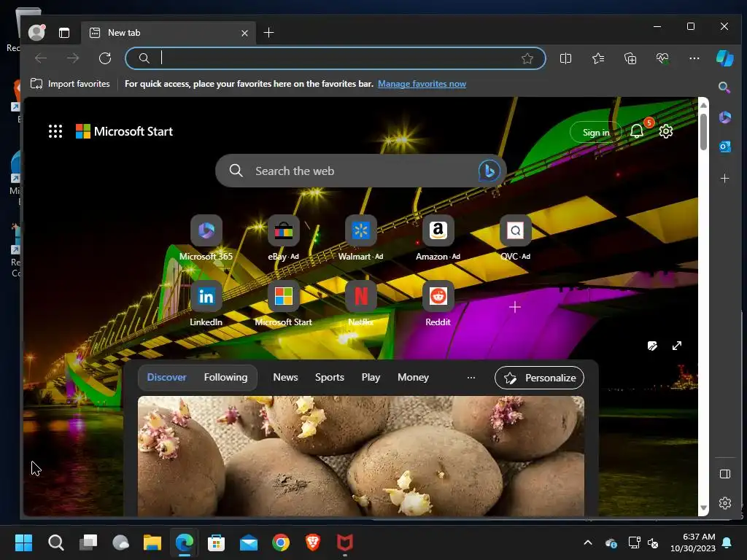This screenshot has width=747, height=560.
Task: Open Edge Settings and more menu
Action: click(x=694, y=58)
